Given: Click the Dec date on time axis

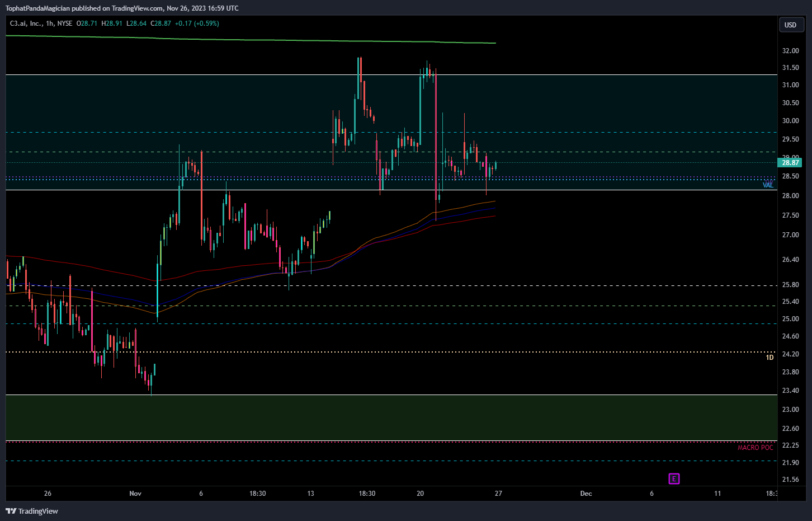Looking at the screenshot, I should click(586, 494).
